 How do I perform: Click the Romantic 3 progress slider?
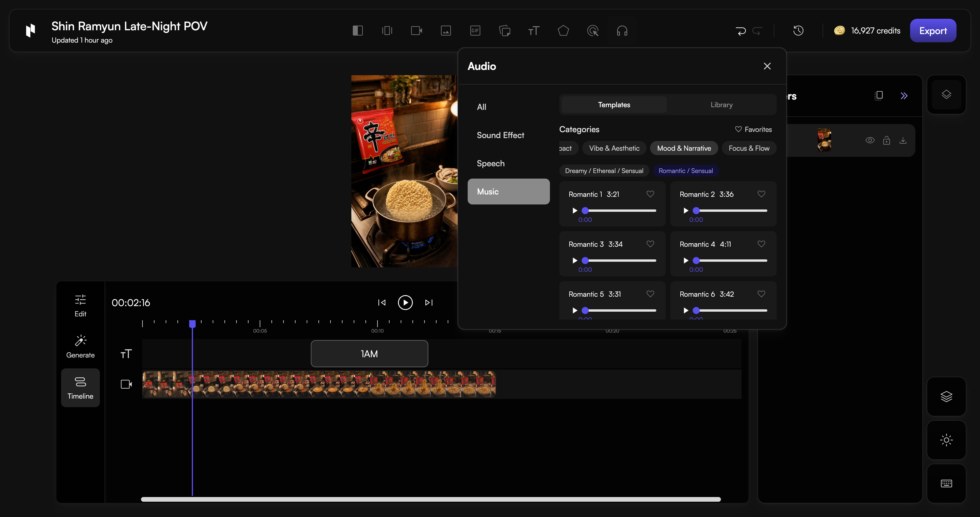pyautogui.click(x=619, y=260)
